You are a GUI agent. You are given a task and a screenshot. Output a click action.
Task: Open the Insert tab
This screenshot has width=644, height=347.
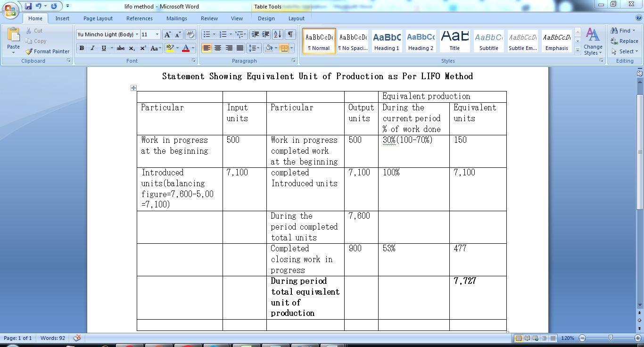point(62,18)
